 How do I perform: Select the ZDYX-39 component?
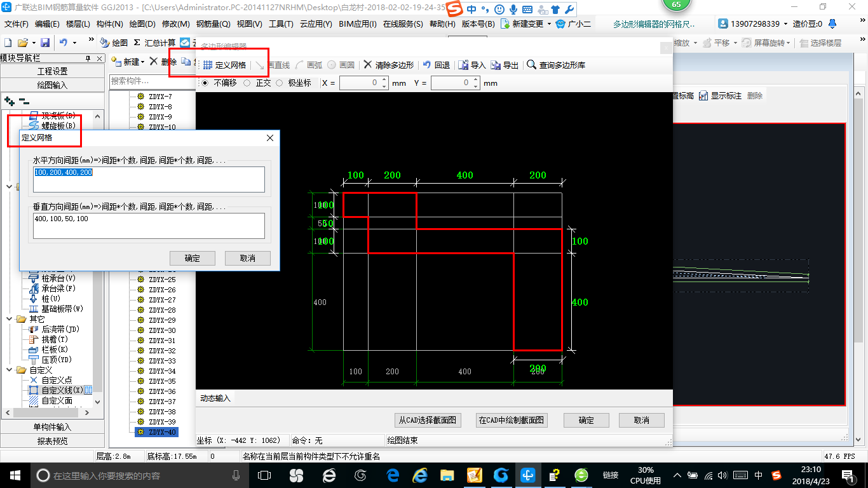tap(161, 422)
